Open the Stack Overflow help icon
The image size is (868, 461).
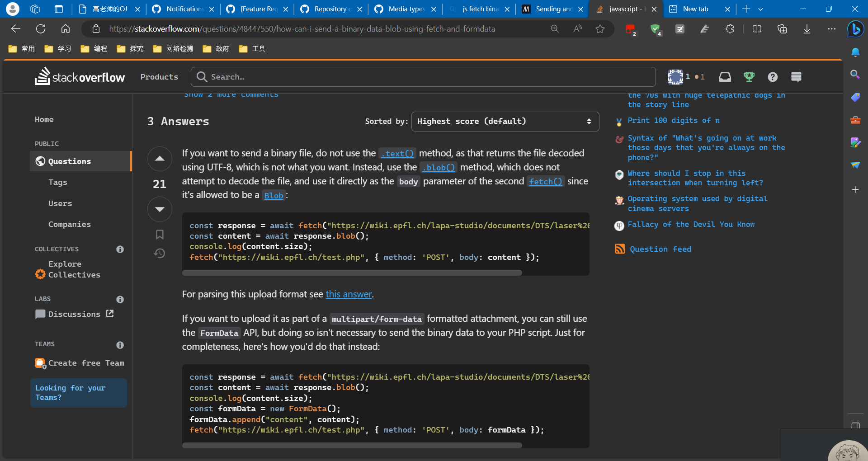(x=773, y=77)
